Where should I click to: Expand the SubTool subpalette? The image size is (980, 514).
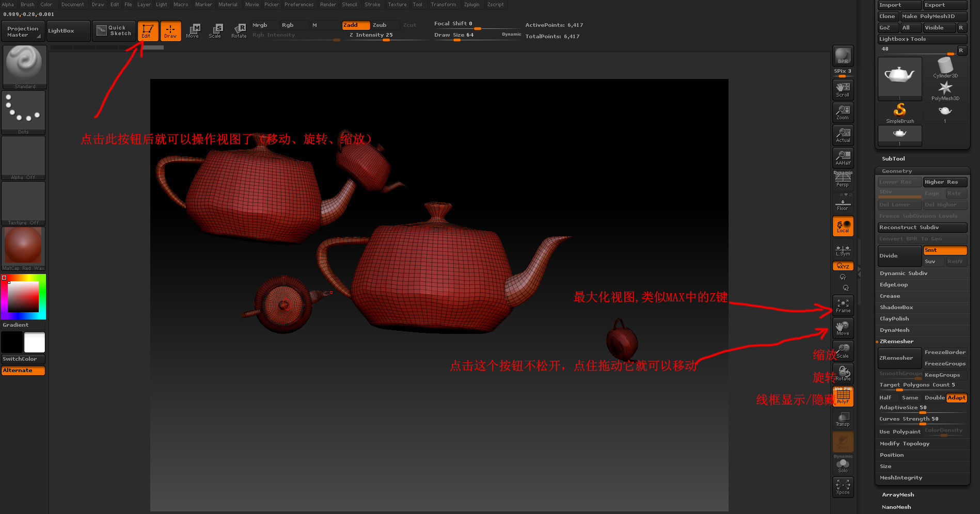click(893, 159)
